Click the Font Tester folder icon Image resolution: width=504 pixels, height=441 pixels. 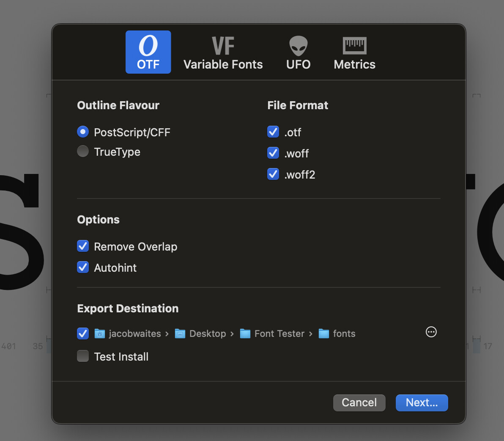tap(245, 334)
